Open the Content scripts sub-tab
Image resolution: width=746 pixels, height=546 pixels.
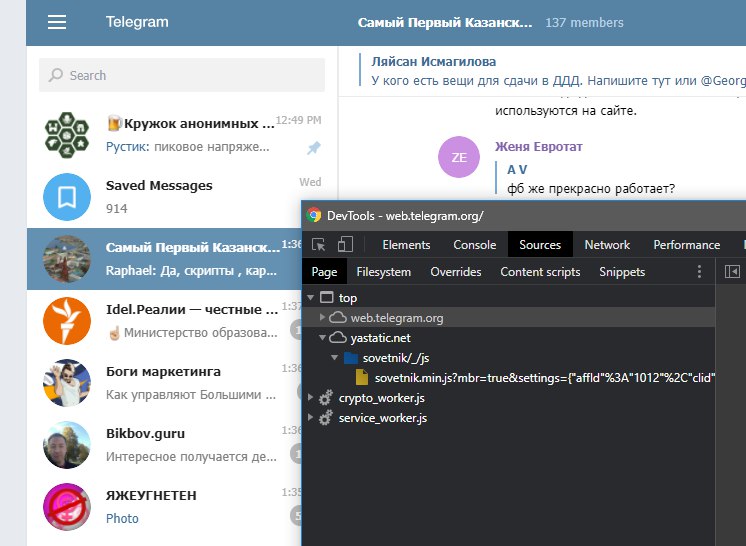click(540, 272)
